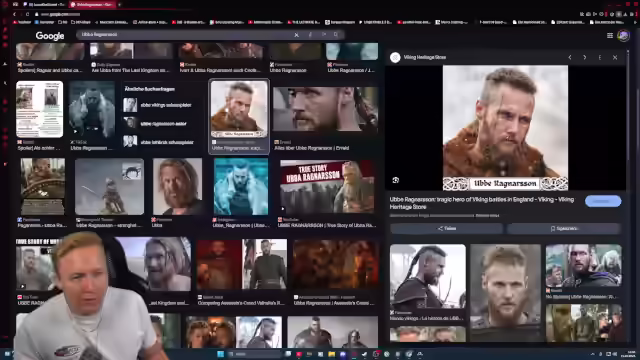Select the active Google search tab
Image resolution: width=640 pixels, height=360 pixels.
coord(92,4)
